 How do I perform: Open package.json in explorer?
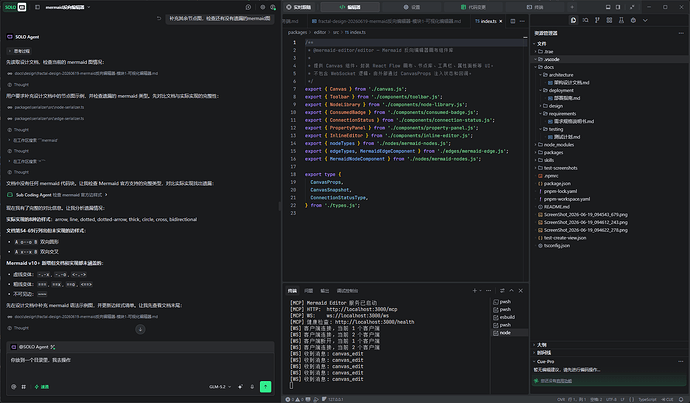click(x=609, y=183)
